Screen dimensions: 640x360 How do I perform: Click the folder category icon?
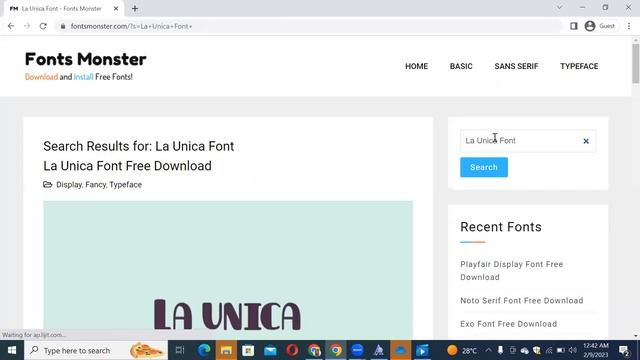(x=48, y=184)
